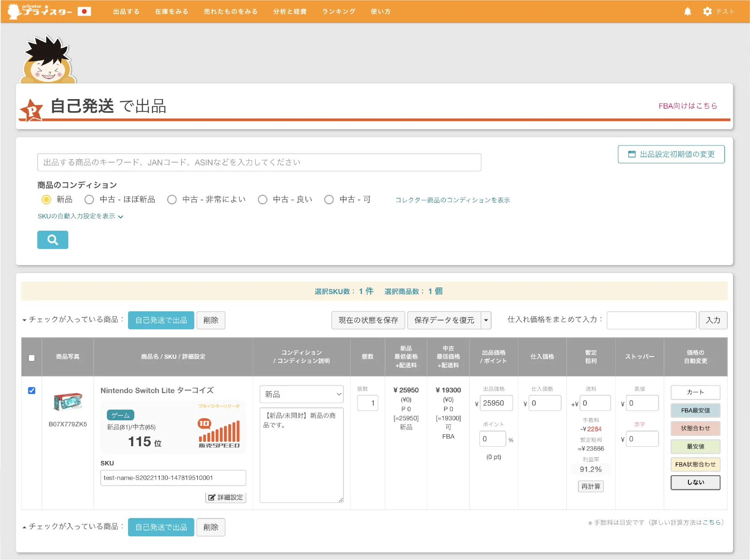
Task: Select 状態合わせ price option
Action: tap(695, 428)
